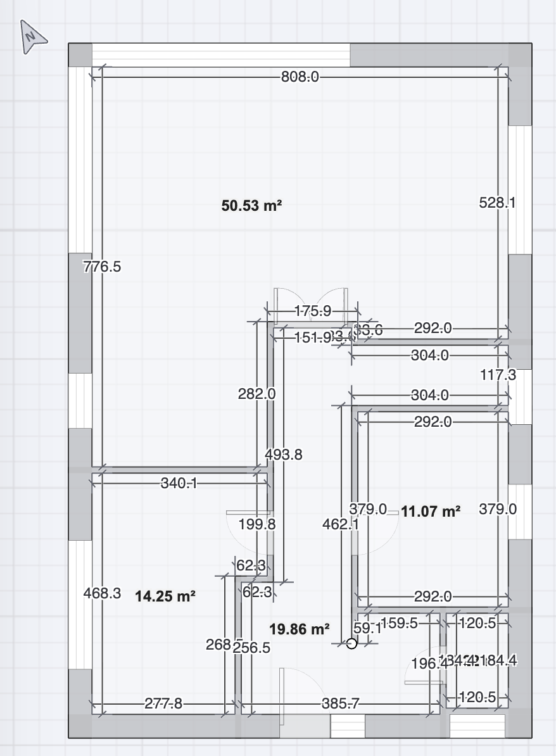Click the 528.1 wall dimension label
Image resolution: width=556 pixels, height=756 pixels.
click(x=496, y=203)
